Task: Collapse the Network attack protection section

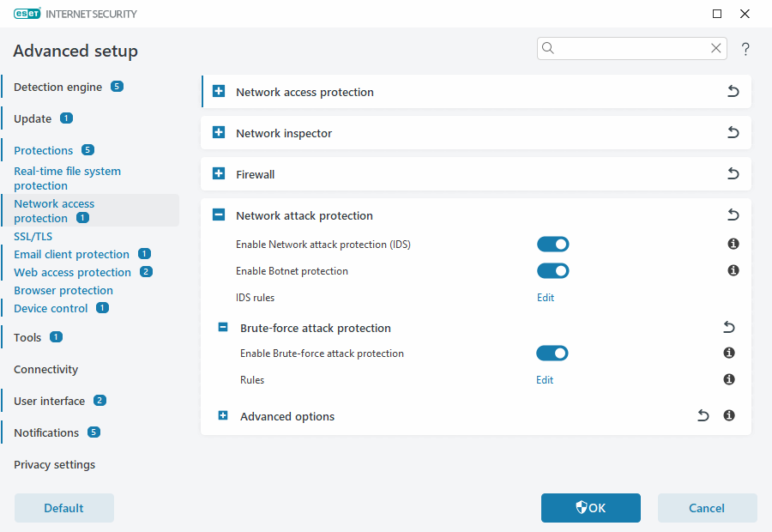Action: (219, 215)
